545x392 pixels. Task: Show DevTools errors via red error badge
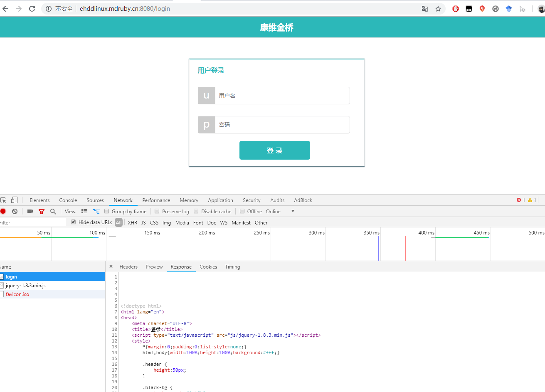click(521, 200)
